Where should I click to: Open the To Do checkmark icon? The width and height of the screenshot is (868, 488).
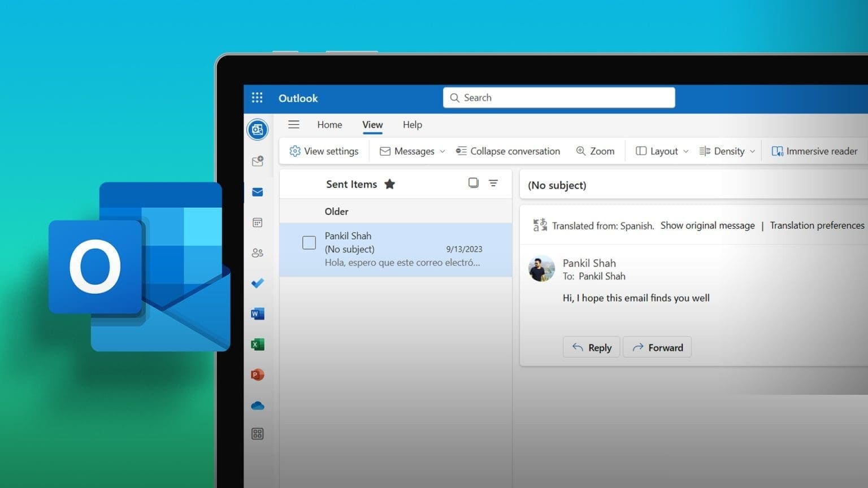257,283
